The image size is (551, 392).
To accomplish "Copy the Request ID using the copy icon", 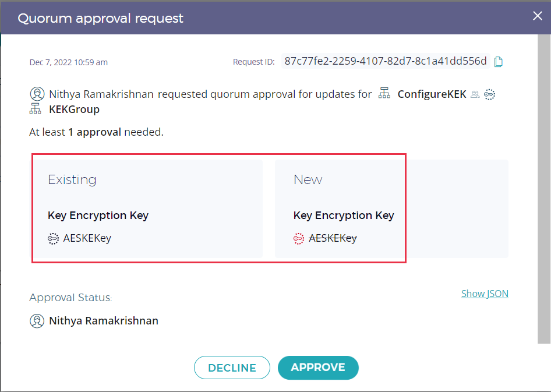I will (499, 62).
